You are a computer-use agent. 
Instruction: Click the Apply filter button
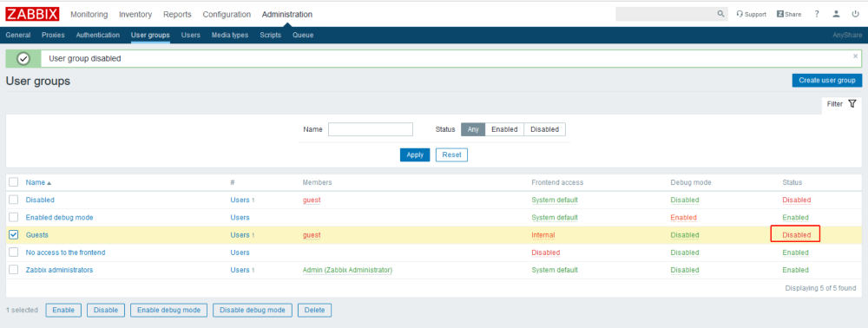[x=415, y=154]
